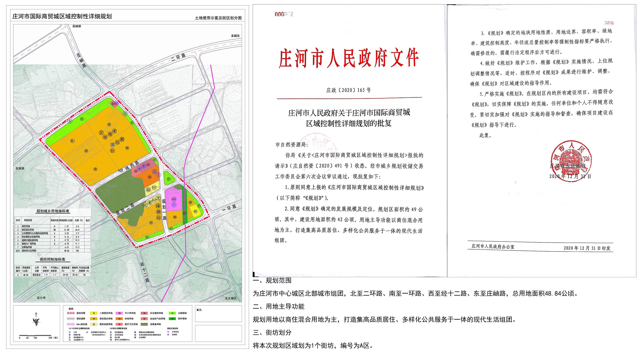Select the orange 体育用地 legend swatch
The image size is (644, 354).
coord(119,319)
